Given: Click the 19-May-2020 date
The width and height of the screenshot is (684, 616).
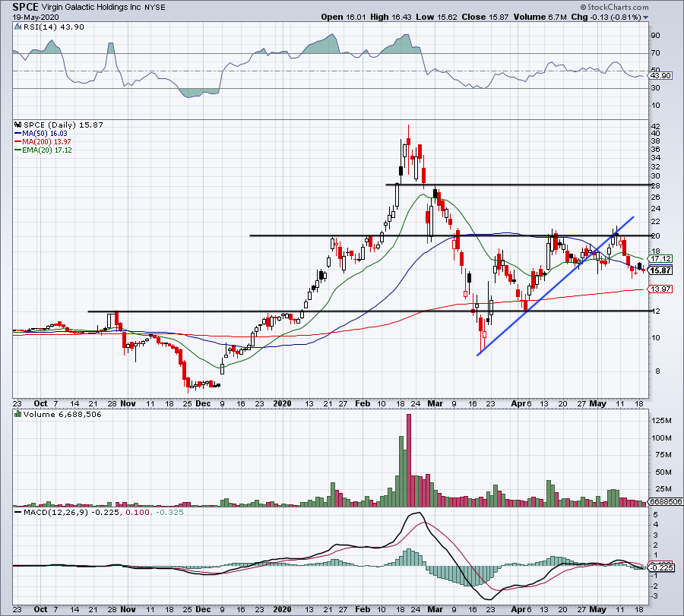Looking at the screenshot, I should 35,17.
